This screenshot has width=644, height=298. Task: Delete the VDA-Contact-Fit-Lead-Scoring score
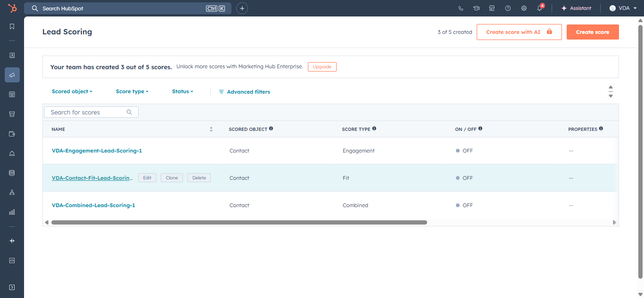point(199,178)
